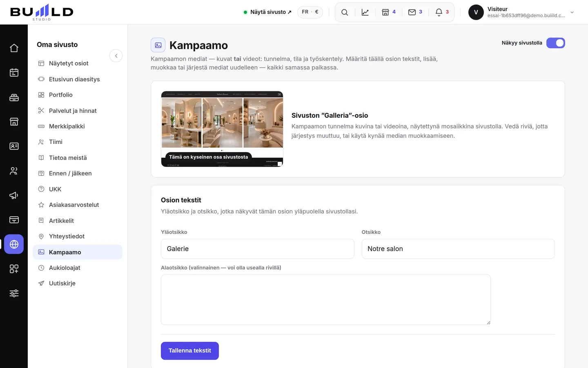
Task: Open Portfolio in site menu
Action: 78,95
